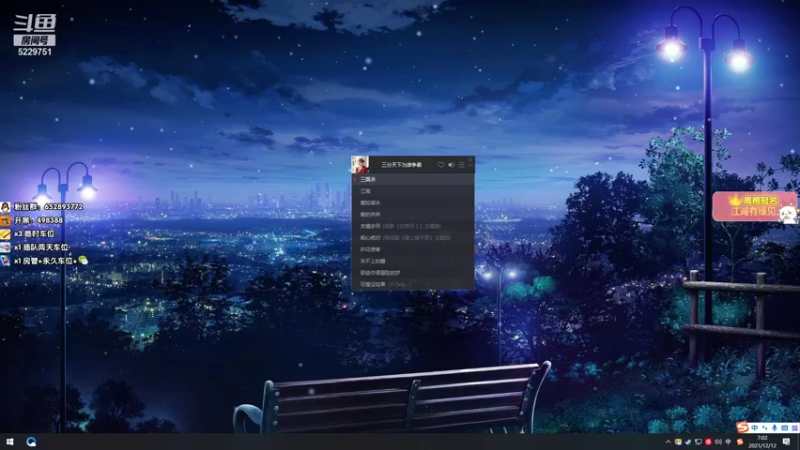Click the QQ penguin icon beside fan group
The image size is (800, 450).
[x=5, y=207]
